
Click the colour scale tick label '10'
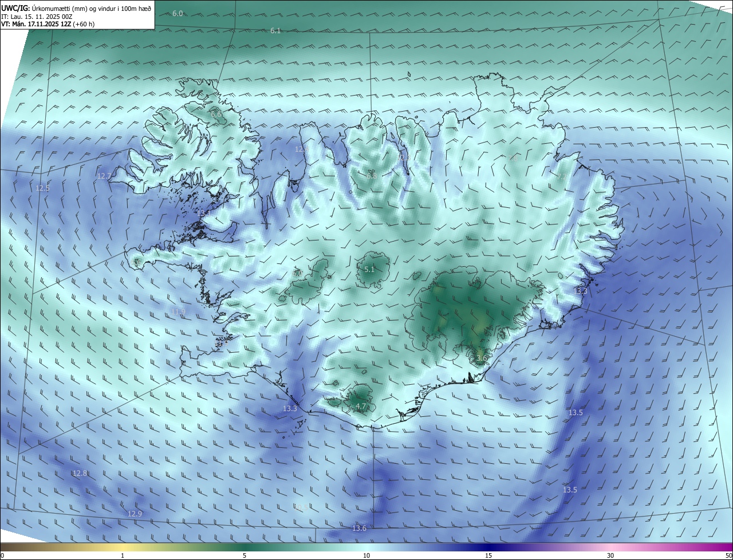point(366,555)
